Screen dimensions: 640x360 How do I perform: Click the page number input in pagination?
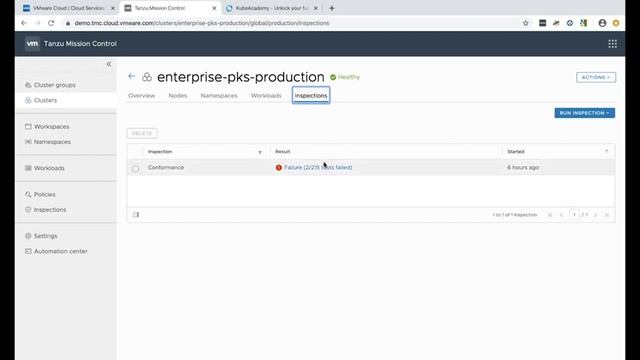tap(574, 215)
